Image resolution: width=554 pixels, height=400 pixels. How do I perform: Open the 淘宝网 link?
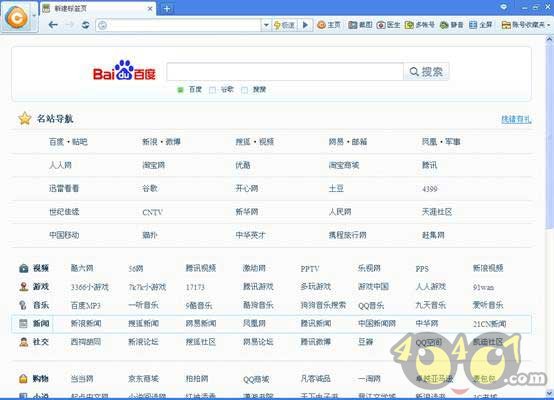tap(154, 165)
